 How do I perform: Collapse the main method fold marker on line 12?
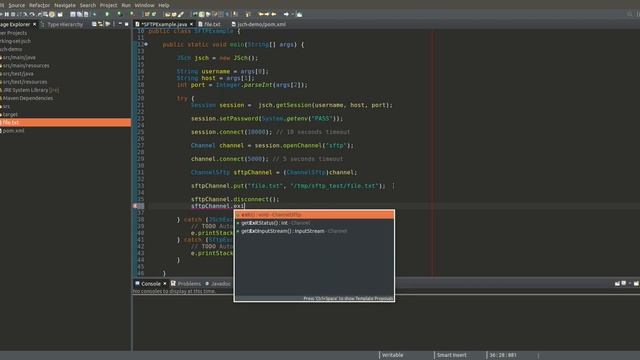coord(146,44)
